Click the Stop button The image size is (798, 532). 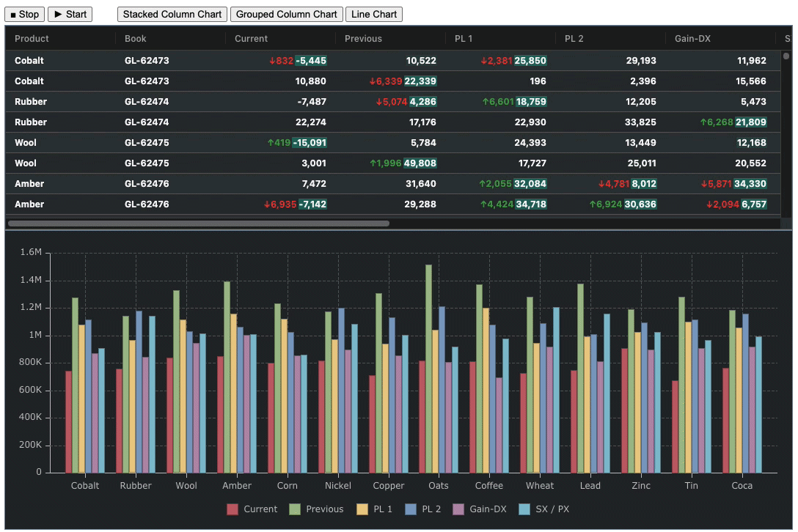coord(24,14)
